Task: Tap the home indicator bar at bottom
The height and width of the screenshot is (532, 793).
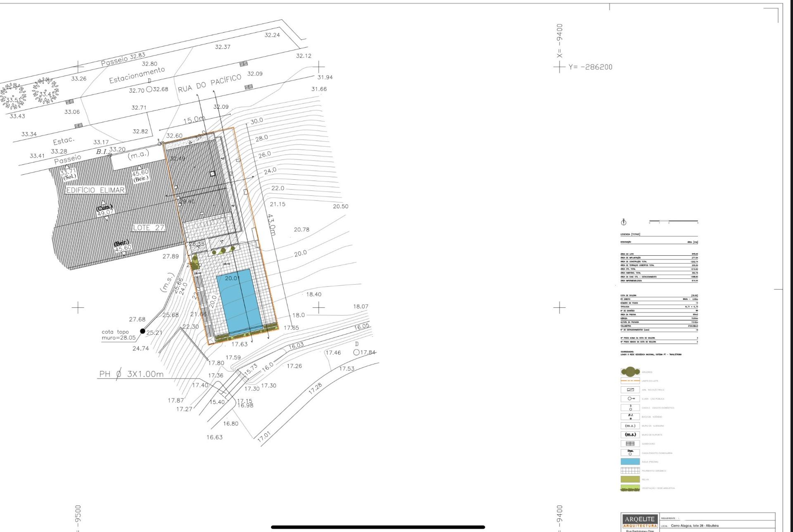Action: point(378,527)
